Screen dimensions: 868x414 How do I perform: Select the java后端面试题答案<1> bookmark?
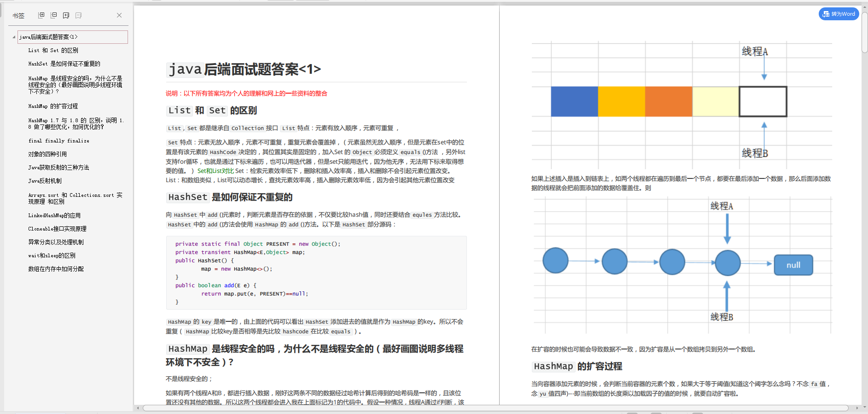(x=73, y=37)
